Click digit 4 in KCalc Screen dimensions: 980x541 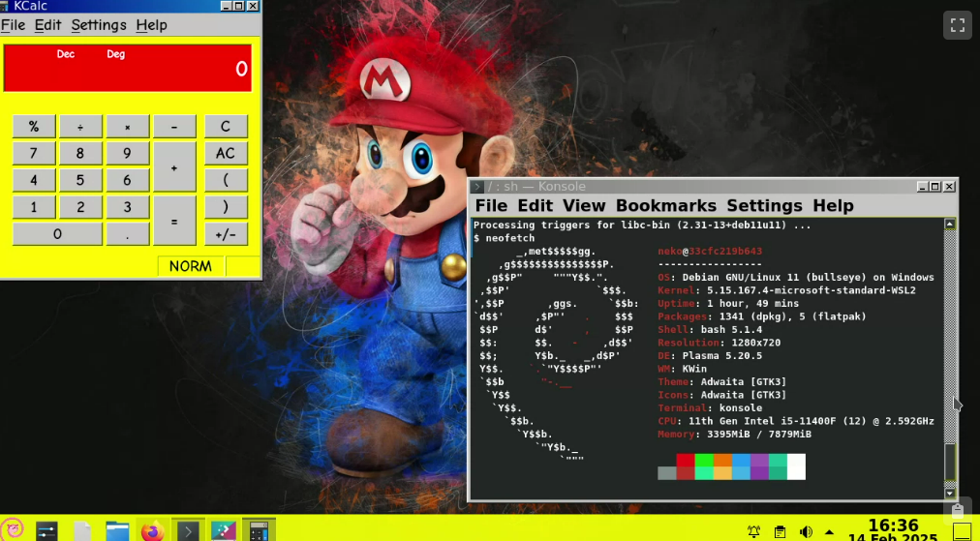pyautogui.click(x=34, y=181)
